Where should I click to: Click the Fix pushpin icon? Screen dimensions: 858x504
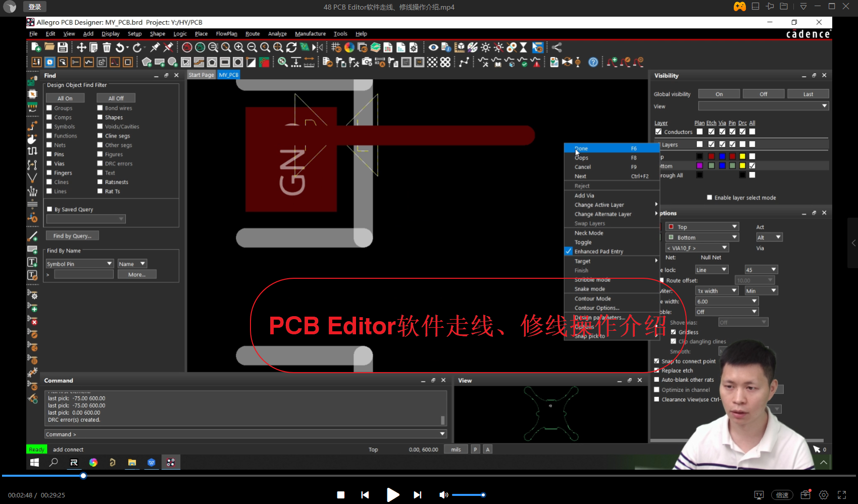click(x=155, y=47)
